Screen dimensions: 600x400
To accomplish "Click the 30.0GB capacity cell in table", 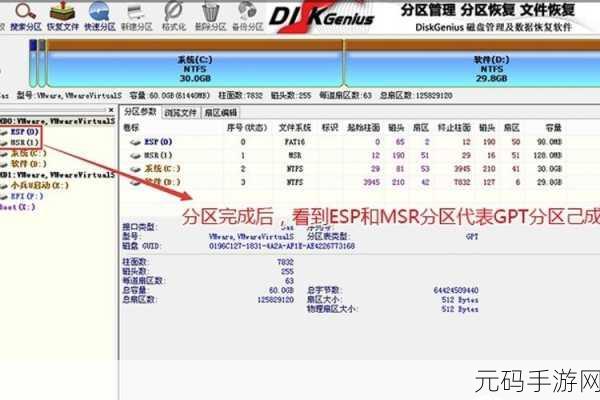I will pos(549,169).
